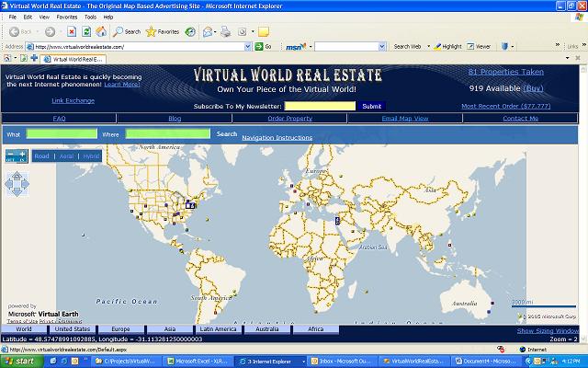
Task: Open Search Web dropdown arrow
Action: click(428, 47)
